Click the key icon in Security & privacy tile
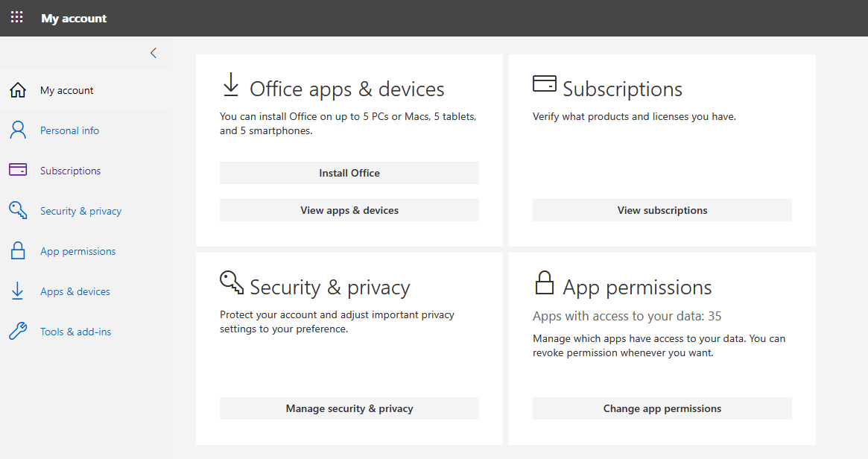Screen dimensions: 868x459 coord(232,282)
